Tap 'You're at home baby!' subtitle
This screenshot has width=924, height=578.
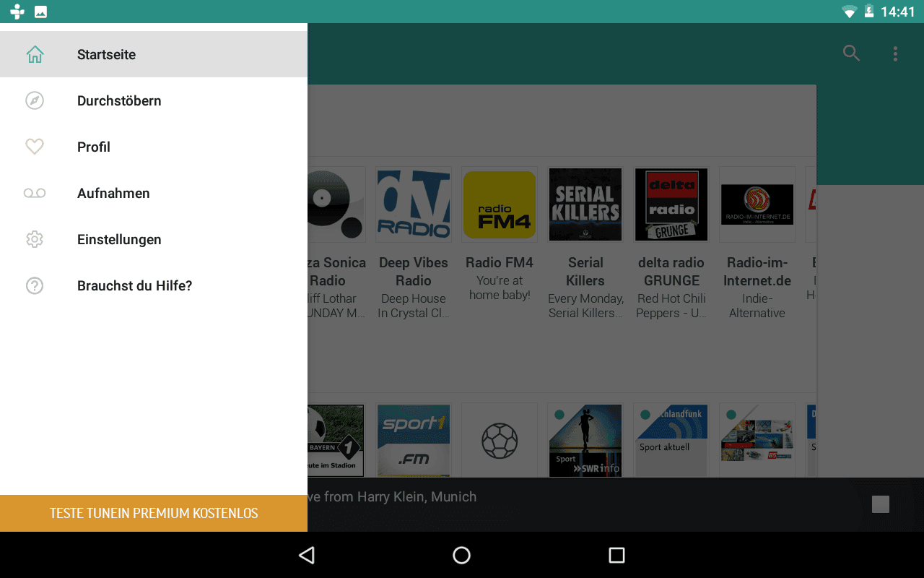pyautogui.click(x=500, y=288)
